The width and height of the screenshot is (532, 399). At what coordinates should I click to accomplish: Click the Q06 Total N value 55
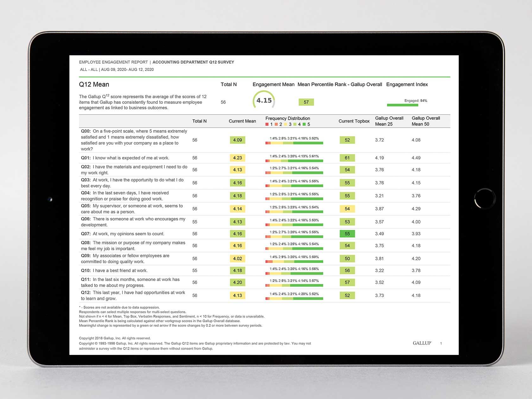[195, 222]
